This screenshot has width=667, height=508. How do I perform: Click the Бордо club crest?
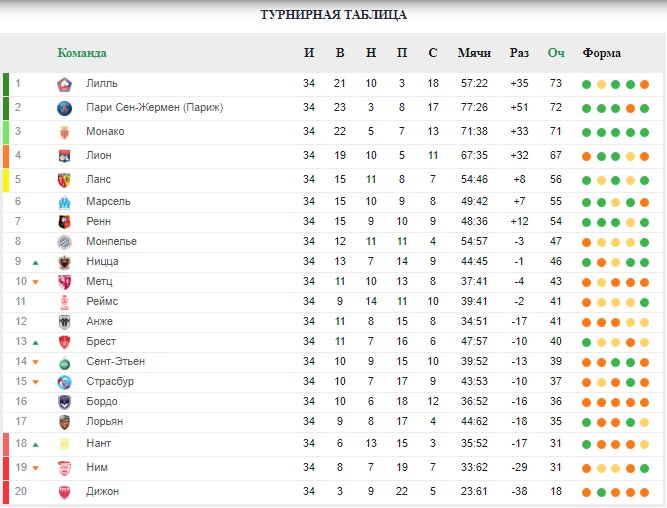pyautogui.click(x=64, y=402)
